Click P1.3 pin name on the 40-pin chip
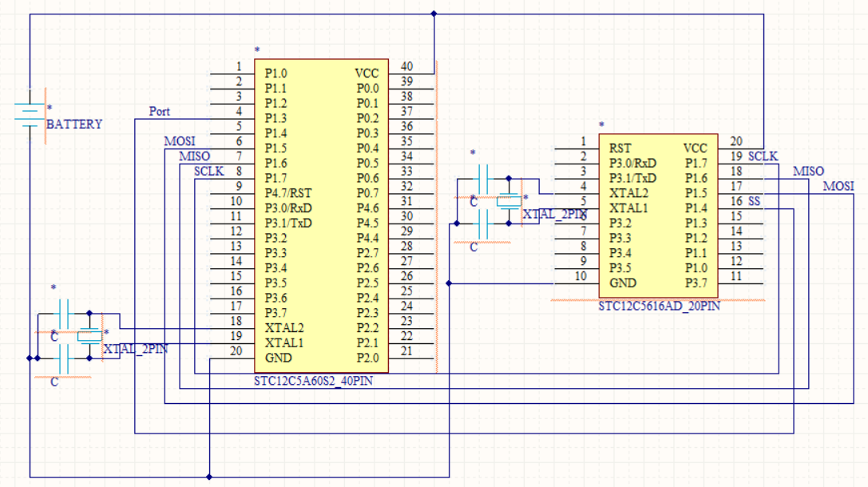This screenshot has height=487, width=868. coord(275,118)
